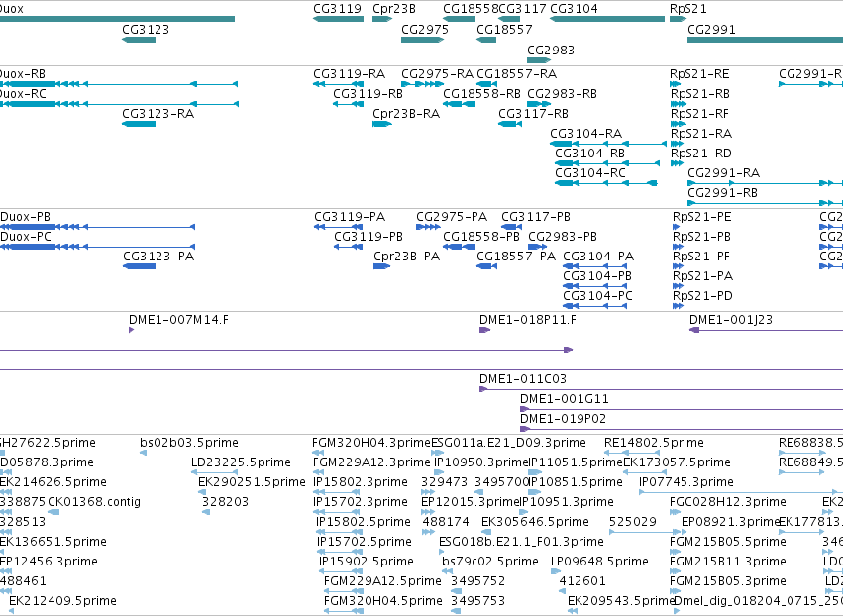The height and width of the screenshot is (616, 843).
Task: Select EST 328203
Action: (x=225, y=502)
